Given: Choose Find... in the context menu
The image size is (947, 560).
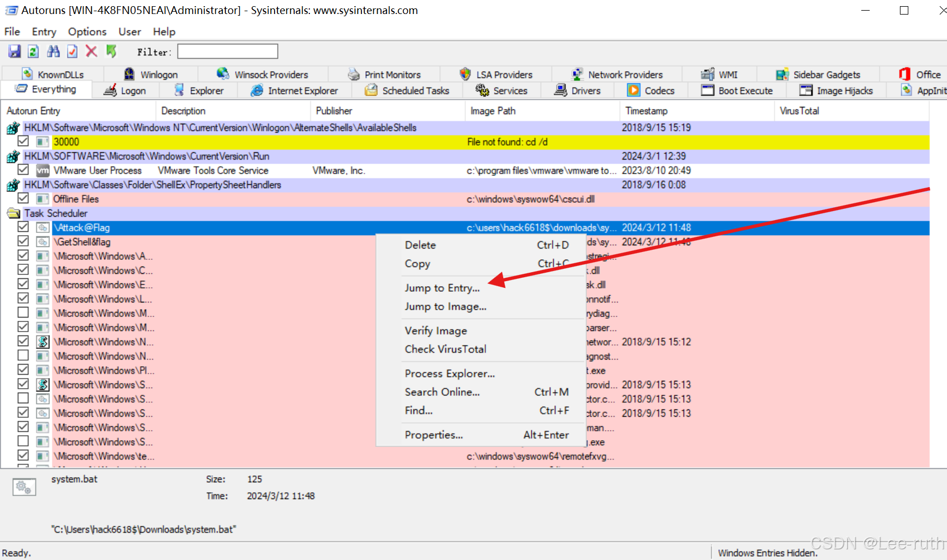Looking at the screenshot, I should click(481, 410).
